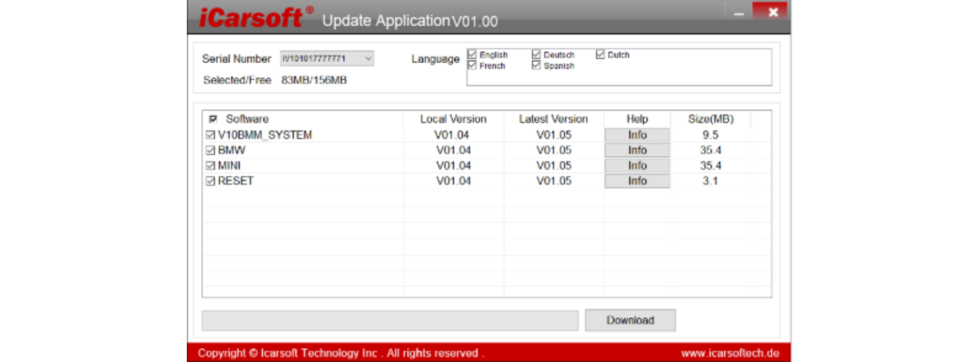
Task: Click latest version V01.05 of V10BMM_SYSTEM
Action: tap(554, 135)
